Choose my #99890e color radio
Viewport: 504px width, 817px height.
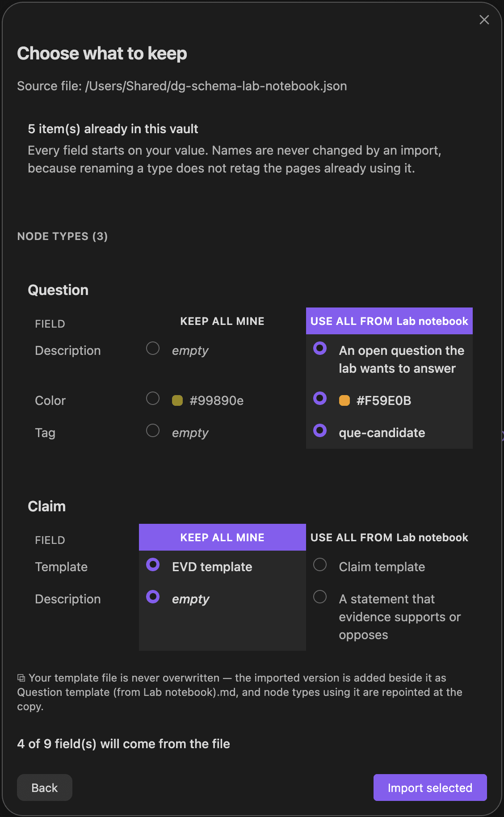click(153, 398)
